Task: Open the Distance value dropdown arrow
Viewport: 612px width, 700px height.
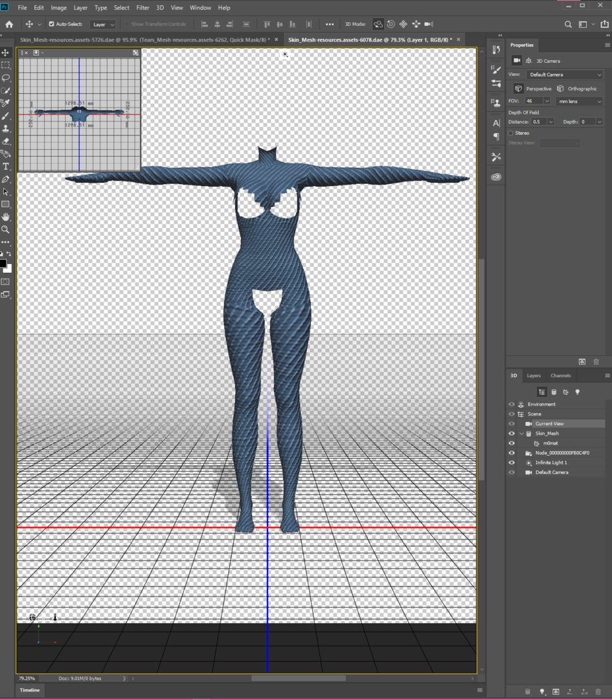Action: click(x=551, y=122)
